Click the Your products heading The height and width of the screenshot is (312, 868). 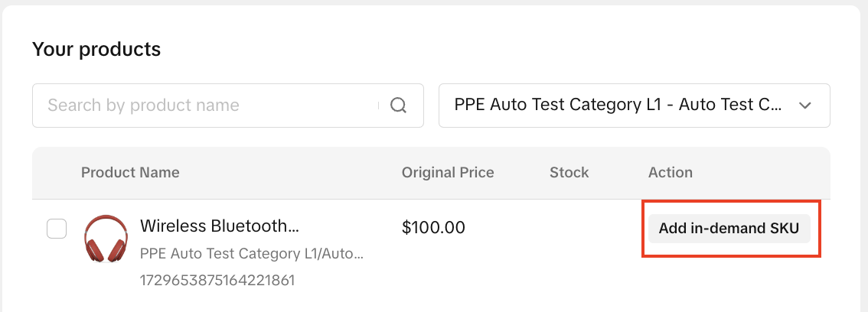[96, 50]
